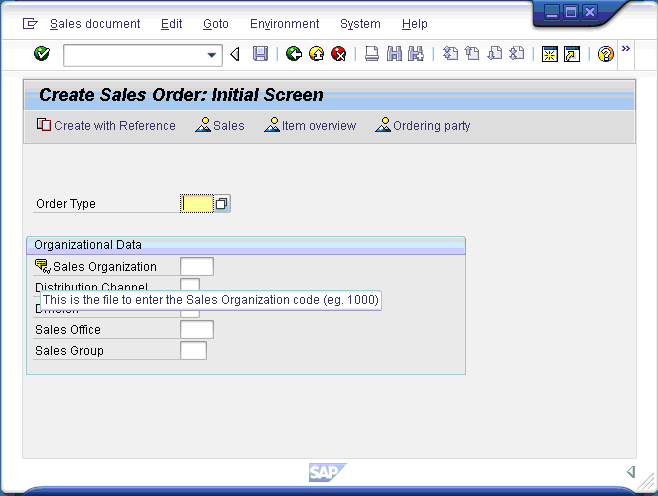This screenshot has width=658, height=496.
Task: Minimize the SAP window
Action: 552,12
